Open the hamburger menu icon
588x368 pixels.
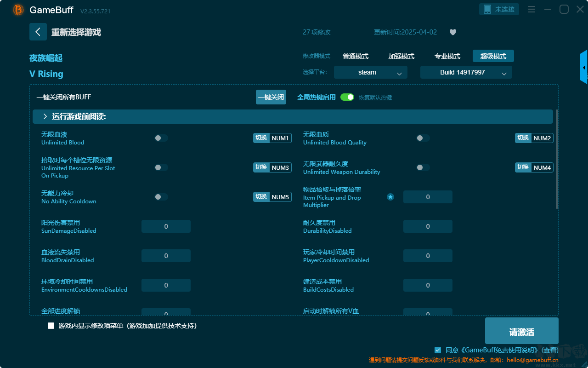tap(531, 9)
